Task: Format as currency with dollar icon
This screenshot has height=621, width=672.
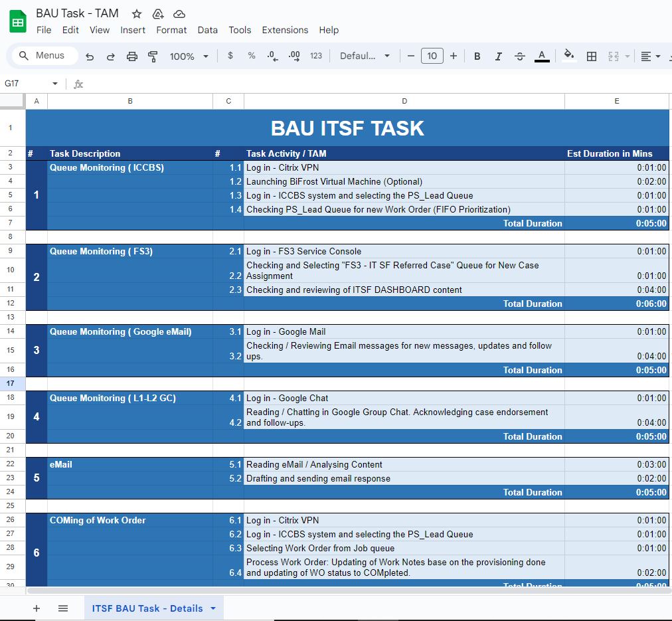Action: (x=230, y=56)
